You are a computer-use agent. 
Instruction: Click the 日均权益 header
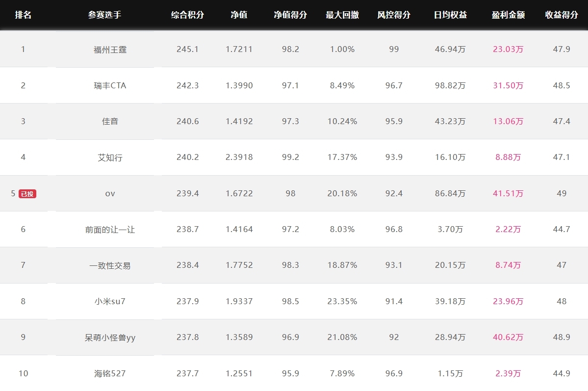tap(450, 15)
